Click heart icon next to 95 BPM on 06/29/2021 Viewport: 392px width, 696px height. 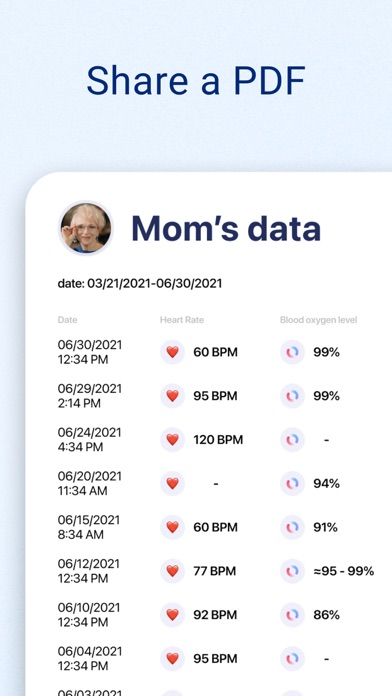(172, 395)
